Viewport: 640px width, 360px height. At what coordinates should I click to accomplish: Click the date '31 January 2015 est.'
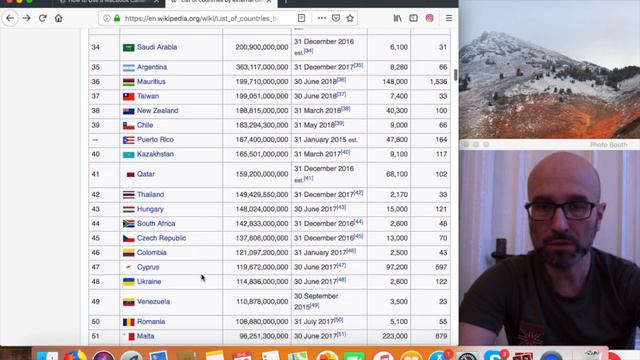click(326, 140)
